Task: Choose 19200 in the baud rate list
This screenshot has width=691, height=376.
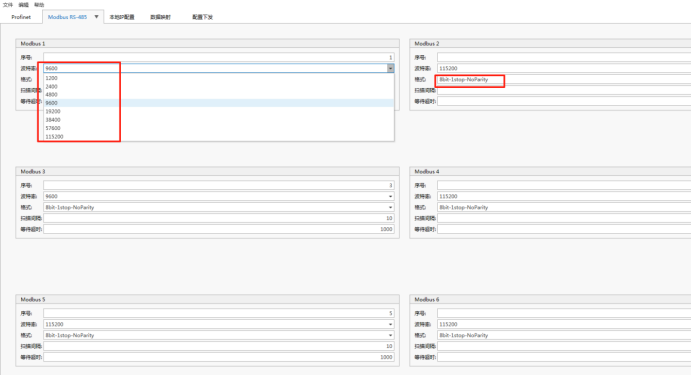Action: pos(219,112)
